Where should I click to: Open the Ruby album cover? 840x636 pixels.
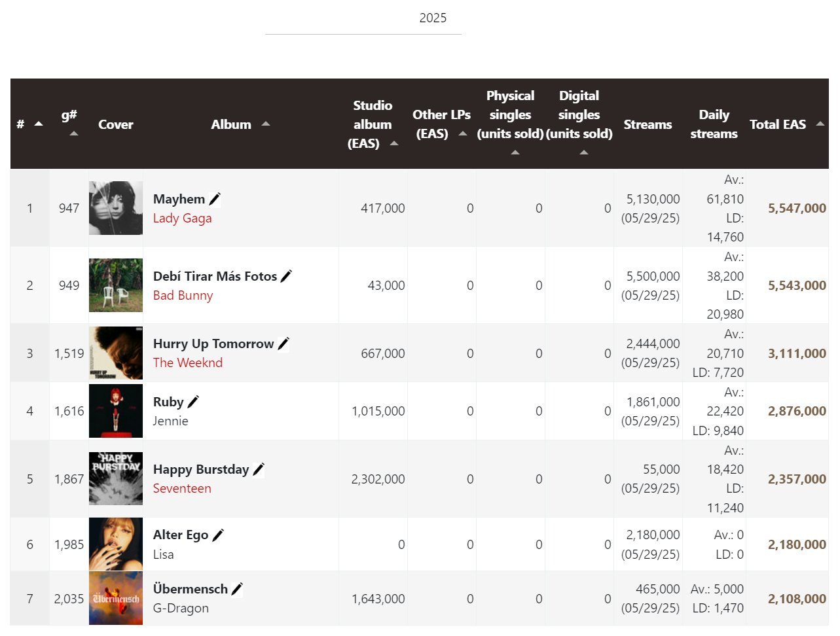tap(116, 411)
